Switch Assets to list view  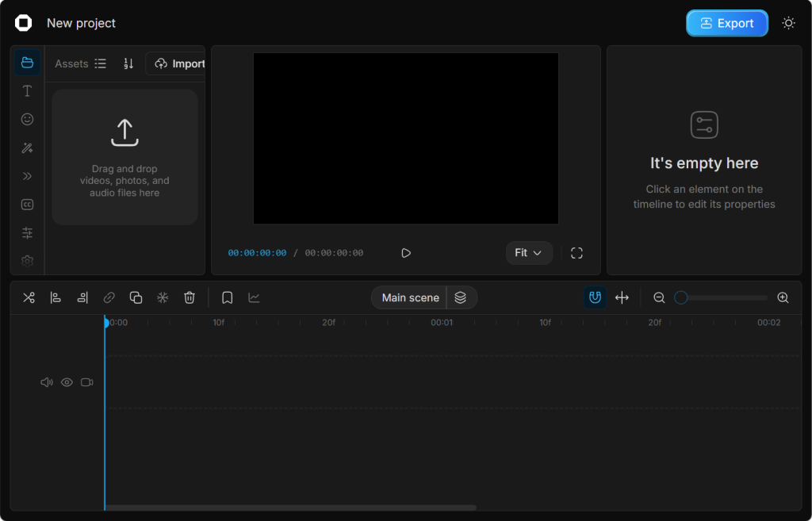101,63
